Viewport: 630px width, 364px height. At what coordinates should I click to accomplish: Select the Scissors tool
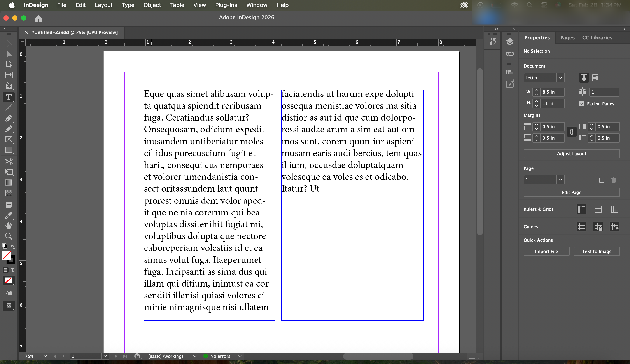pyautogui.click(x=9, y=161)
